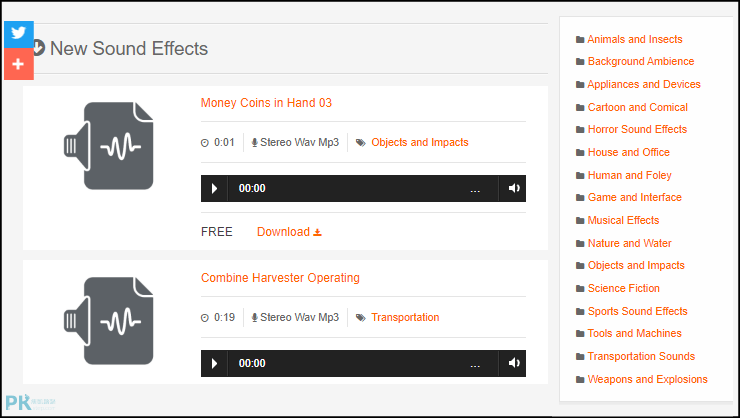Click the folder icon beside Musical Effects
This screenshot has width=740, height=418.
point(580,221)
